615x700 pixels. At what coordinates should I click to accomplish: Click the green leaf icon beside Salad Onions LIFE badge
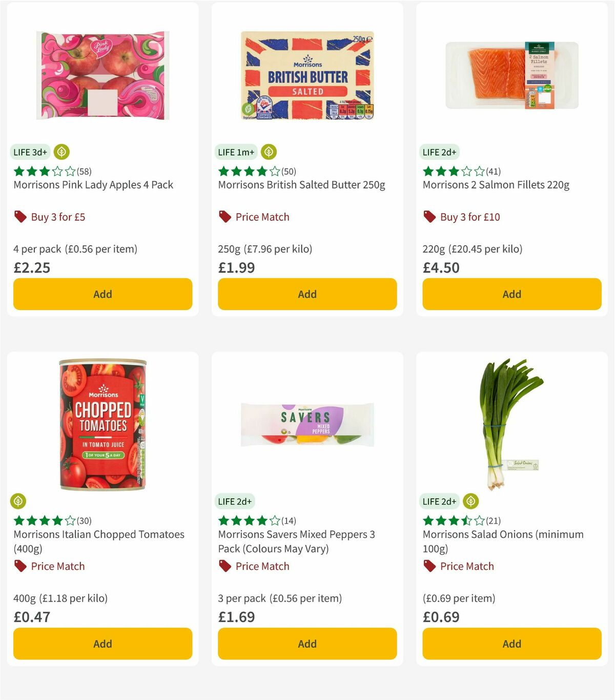pyautogui.click(x=471, y=501)
